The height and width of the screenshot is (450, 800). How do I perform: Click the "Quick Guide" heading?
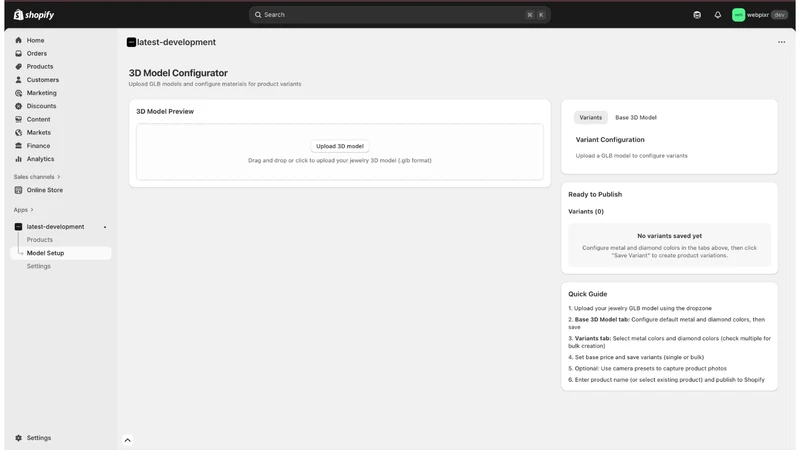click(x=588, y=294)
